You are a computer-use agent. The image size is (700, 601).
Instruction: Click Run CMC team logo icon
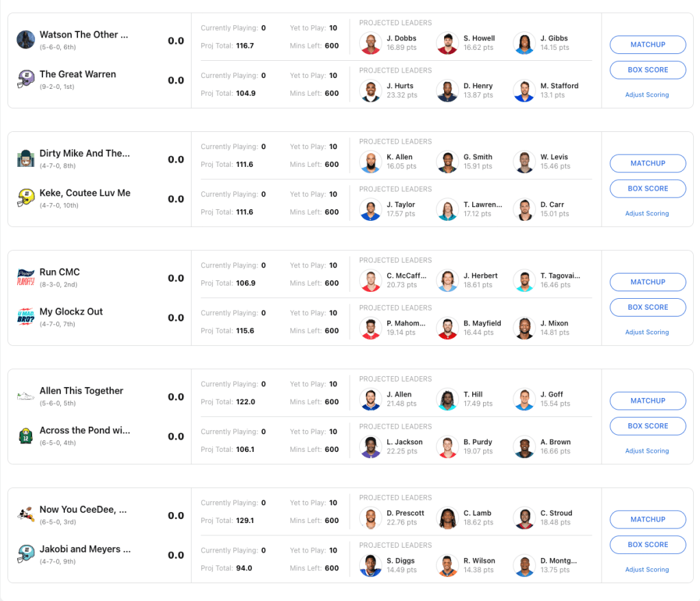coord(26,277)
